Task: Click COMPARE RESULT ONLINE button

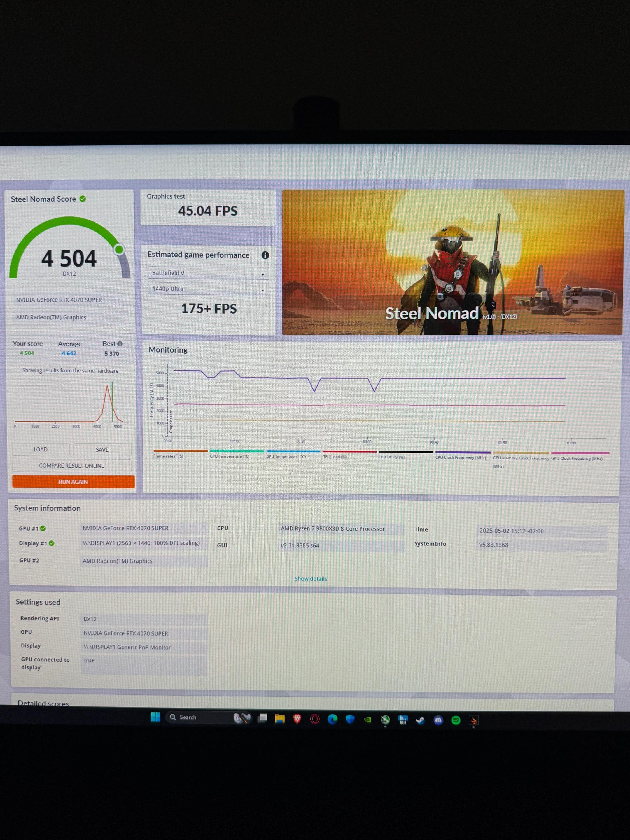Action: pos(71,466)
